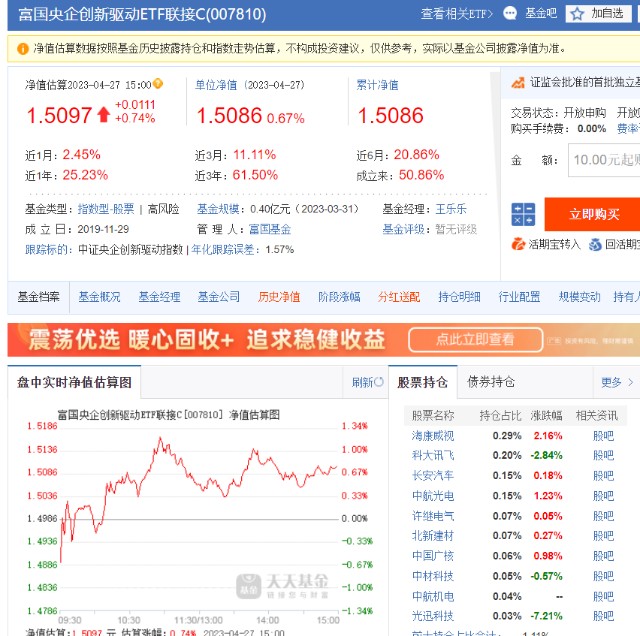Open the 基金概况 tab
The width and height of the screenshot is (640, 636).
tap(99, 297)
